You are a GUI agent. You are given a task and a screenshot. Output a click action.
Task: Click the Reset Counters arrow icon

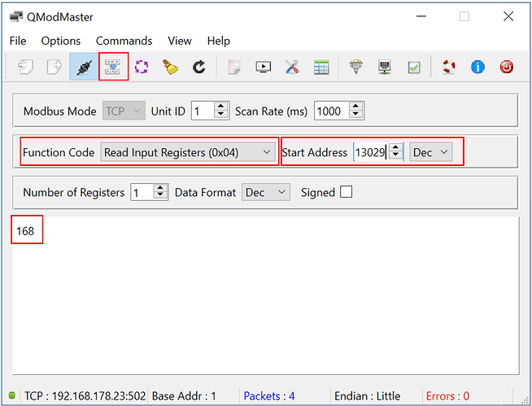(198, 67)
